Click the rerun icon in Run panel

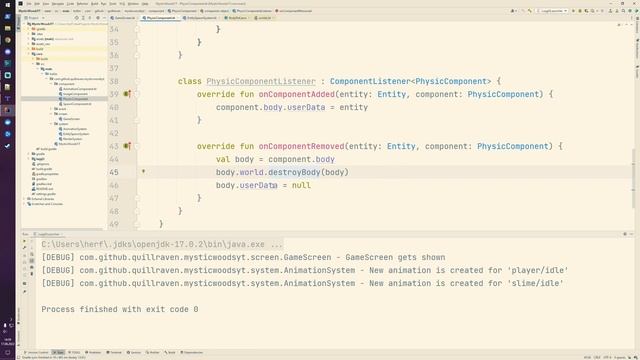[24, 242]
